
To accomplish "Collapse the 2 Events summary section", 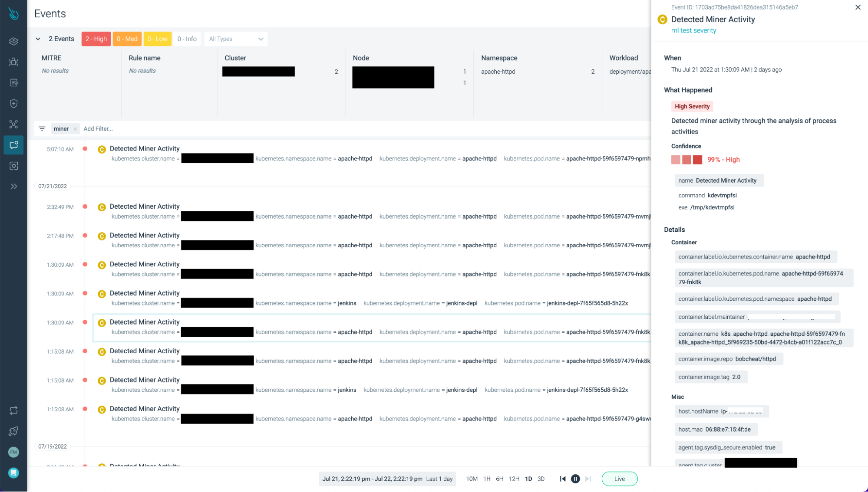I will coord(38,39).
